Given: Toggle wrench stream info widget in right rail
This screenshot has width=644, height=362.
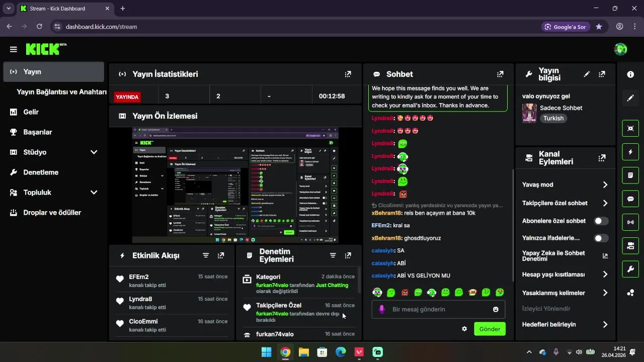Looking at the screenshot, I should (x=630, y=269).
